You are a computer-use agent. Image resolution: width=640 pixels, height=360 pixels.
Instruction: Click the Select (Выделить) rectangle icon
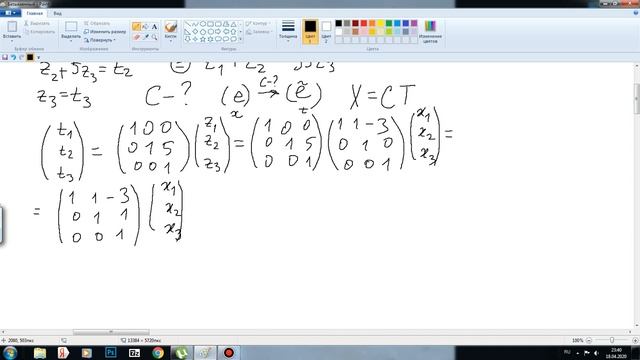[71, 27]
